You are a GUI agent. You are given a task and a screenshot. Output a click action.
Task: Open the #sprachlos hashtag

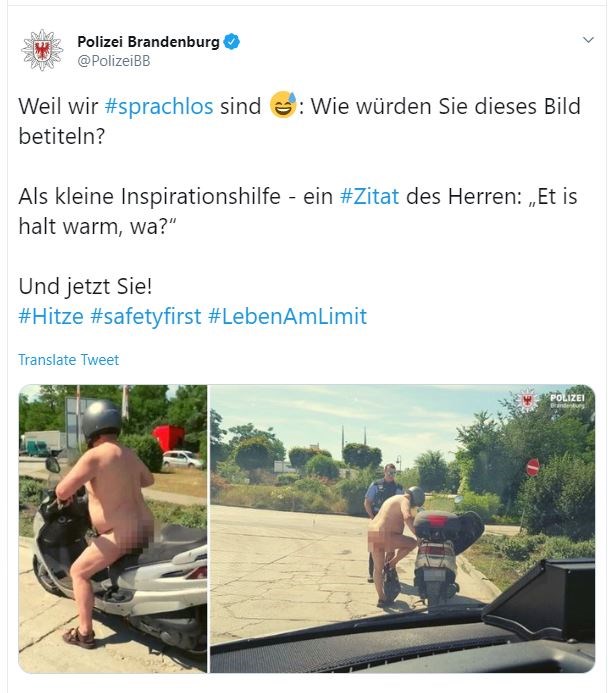click(159, 107)
